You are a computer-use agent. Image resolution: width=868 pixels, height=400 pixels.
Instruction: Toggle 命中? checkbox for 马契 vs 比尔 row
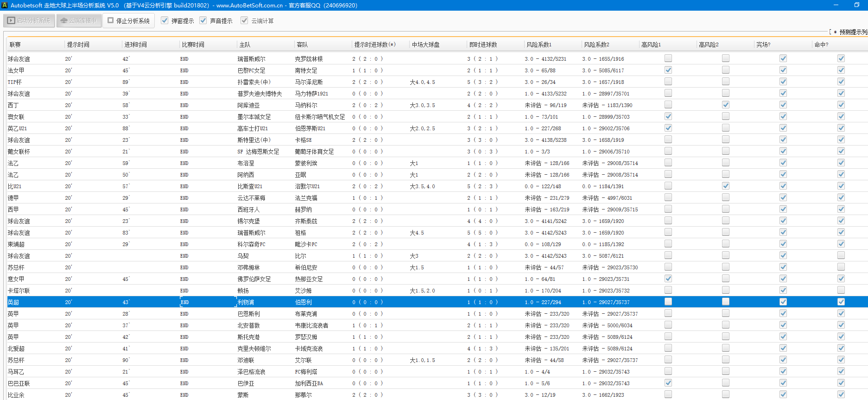[841, 255]
